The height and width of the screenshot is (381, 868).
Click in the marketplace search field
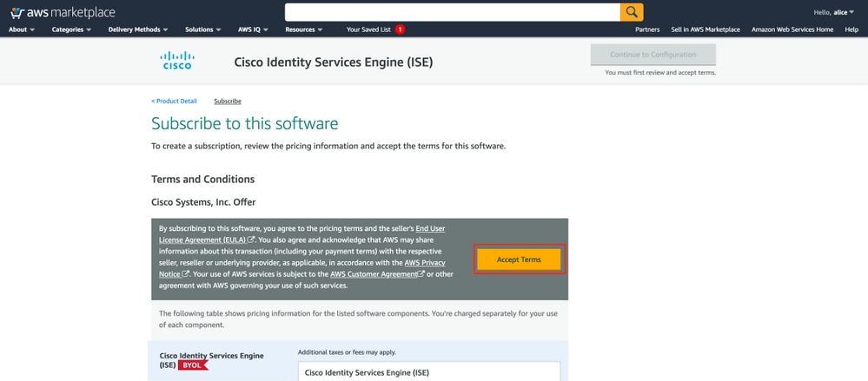coord(452,12)
